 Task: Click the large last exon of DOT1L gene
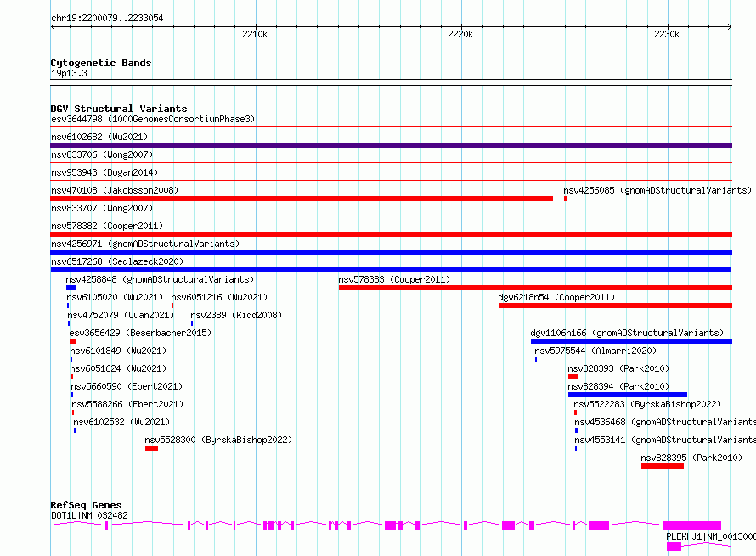tap(692, 525)
